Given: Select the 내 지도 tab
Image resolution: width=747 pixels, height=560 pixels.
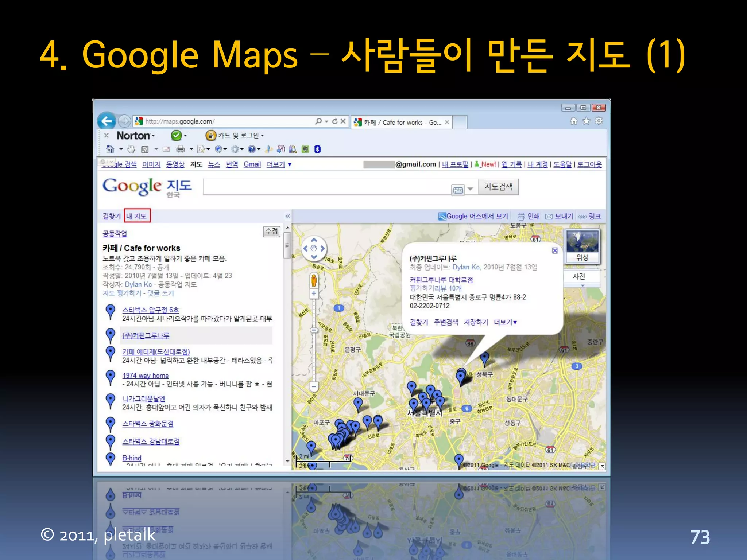Looking at the screenshot, I should pyautogui.click(x=136, y=216).
